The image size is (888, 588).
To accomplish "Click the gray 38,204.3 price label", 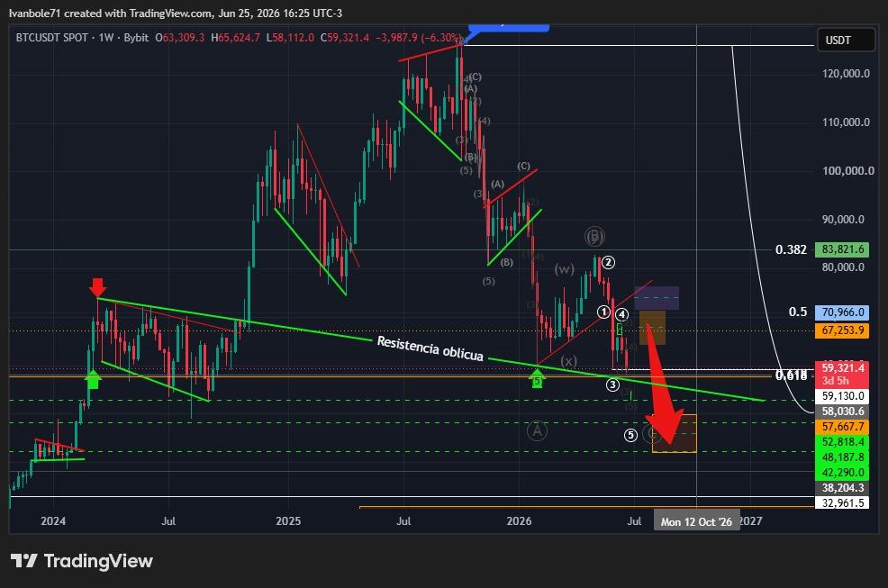I will [842, 488].
